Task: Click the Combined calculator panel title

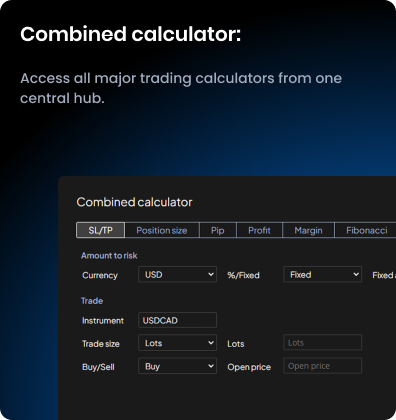Action: coord(134,202)
